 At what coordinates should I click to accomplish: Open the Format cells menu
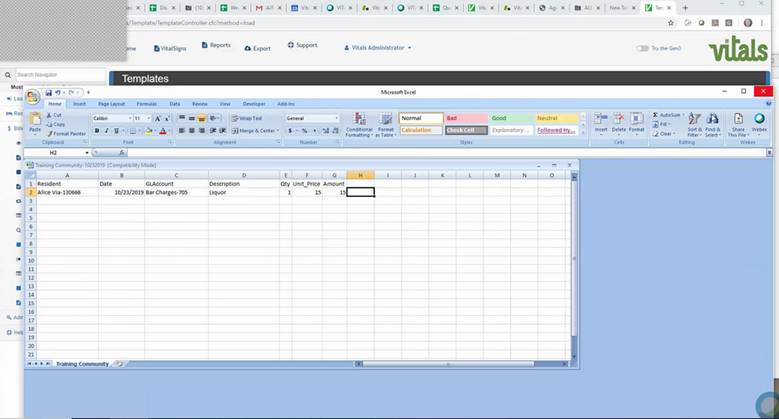coord(636,123)
